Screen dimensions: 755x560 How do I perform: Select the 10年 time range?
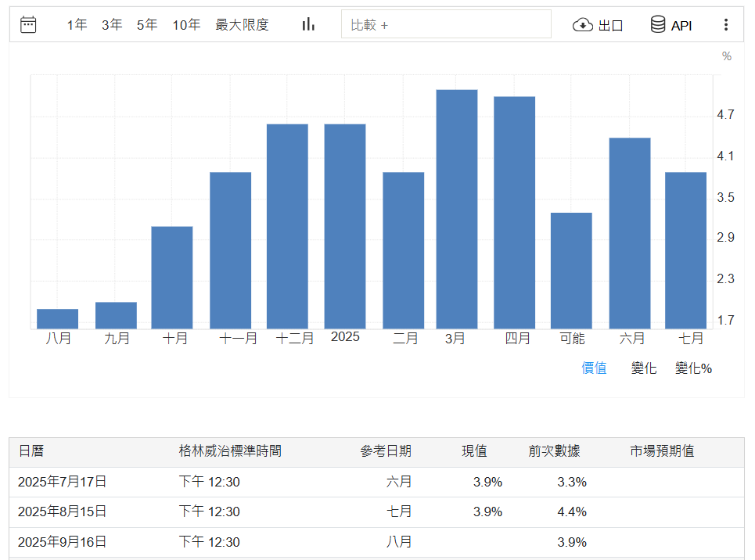[186, 24]
